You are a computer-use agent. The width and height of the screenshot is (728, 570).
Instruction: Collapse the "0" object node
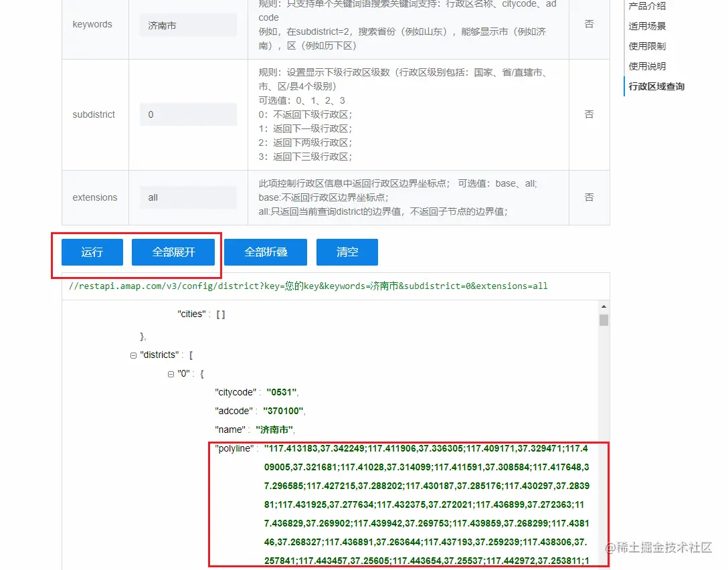[171, 374]
